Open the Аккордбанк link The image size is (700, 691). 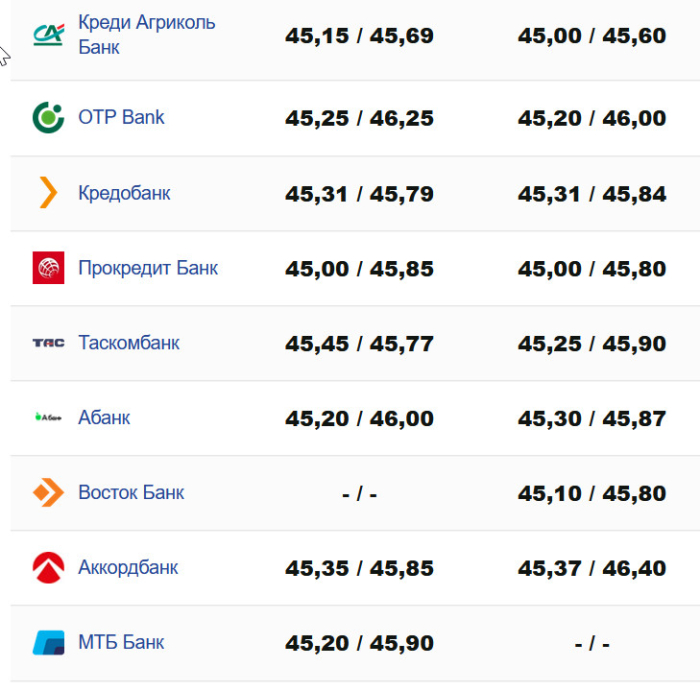tap(128, 568)
